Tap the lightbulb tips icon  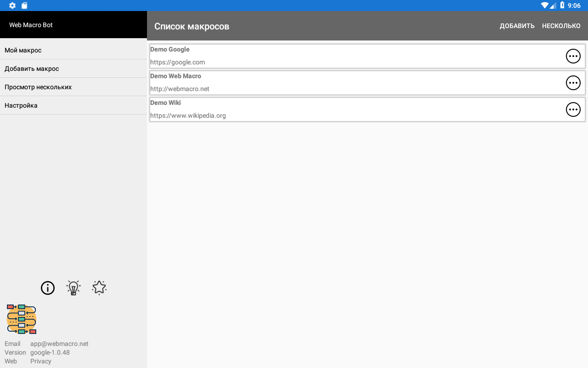[x=73, y=288]
